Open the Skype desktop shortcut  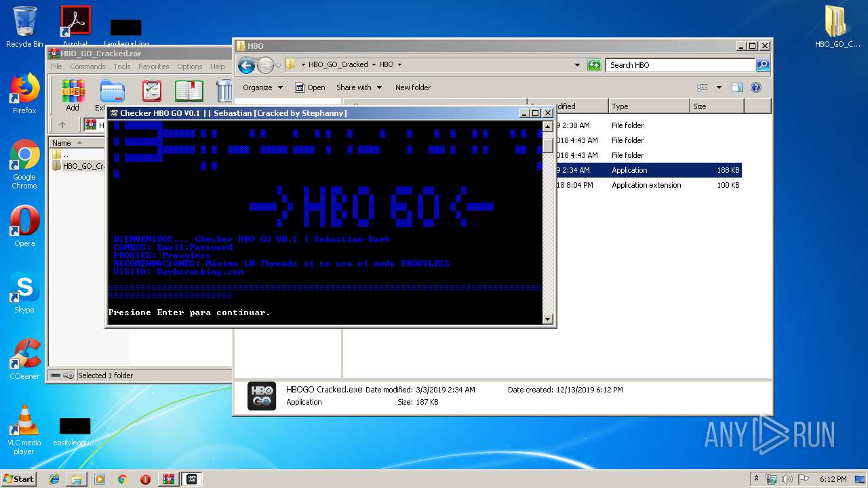(24, 293)
